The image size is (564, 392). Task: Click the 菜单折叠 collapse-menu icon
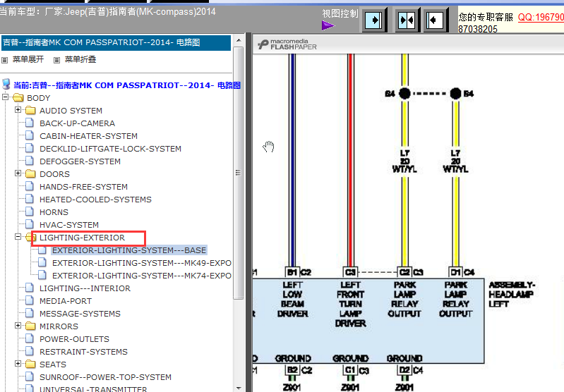point(56,60)
